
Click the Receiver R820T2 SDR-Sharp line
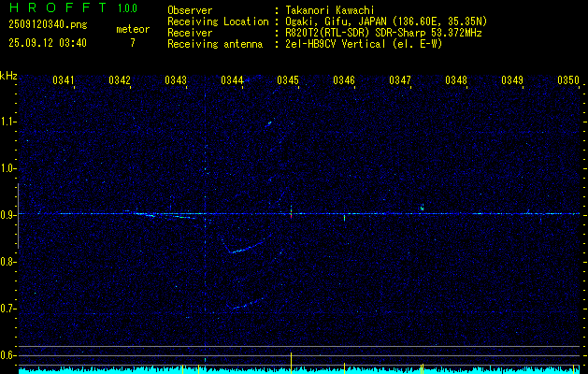[x=383, y=33]
